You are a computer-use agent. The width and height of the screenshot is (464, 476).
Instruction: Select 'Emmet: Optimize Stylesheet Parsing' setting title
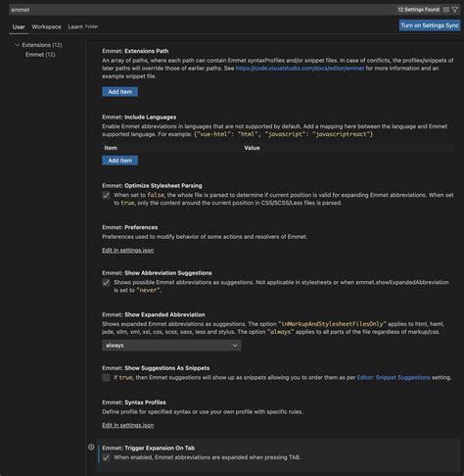pos(152,186)
